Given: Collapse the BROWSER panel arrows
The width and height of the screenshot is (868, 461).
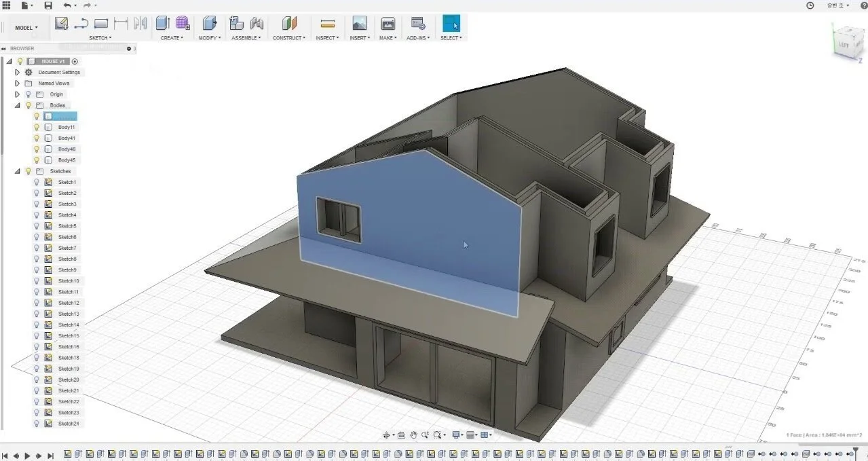Looking at the screenshot, I should point(3,48).
